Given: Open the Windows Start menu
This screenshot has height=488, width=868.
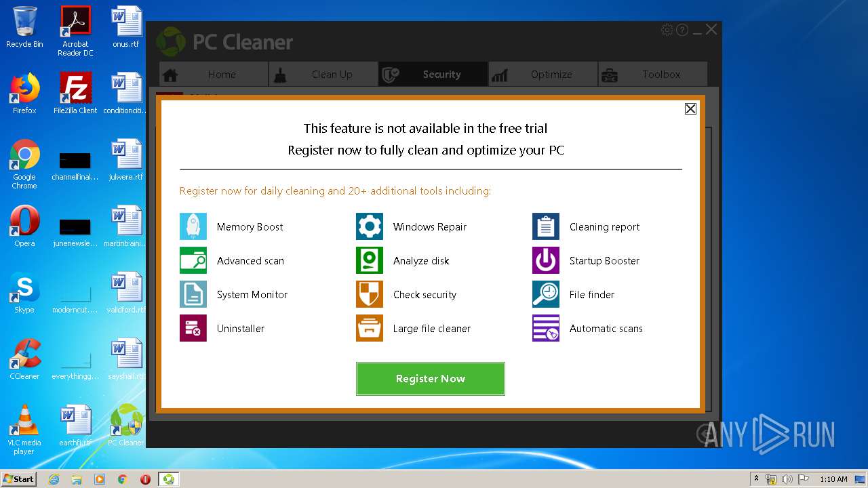Looking at the screenshot, I should 18,479.
